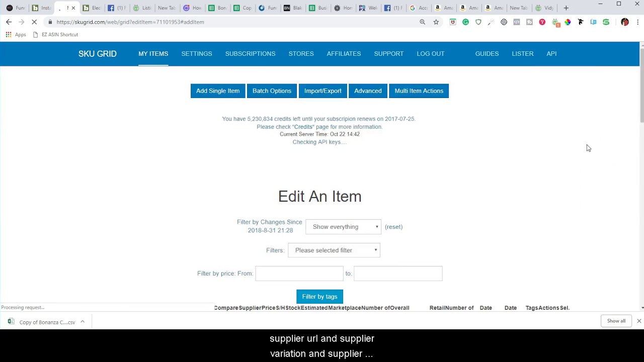Click the Actions column header
The image size is (644, 362).
click(549, 308)
